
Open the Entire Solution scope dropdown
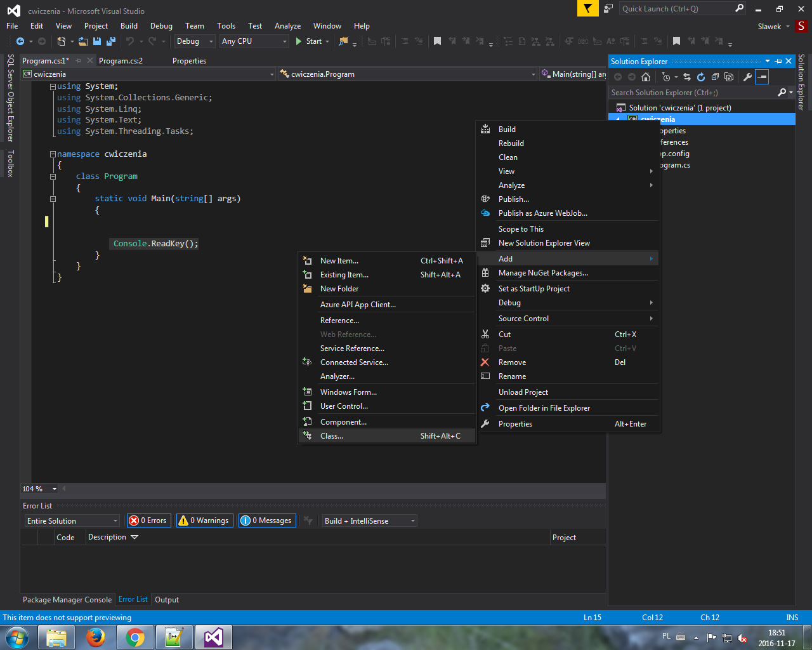click(72, 521)
